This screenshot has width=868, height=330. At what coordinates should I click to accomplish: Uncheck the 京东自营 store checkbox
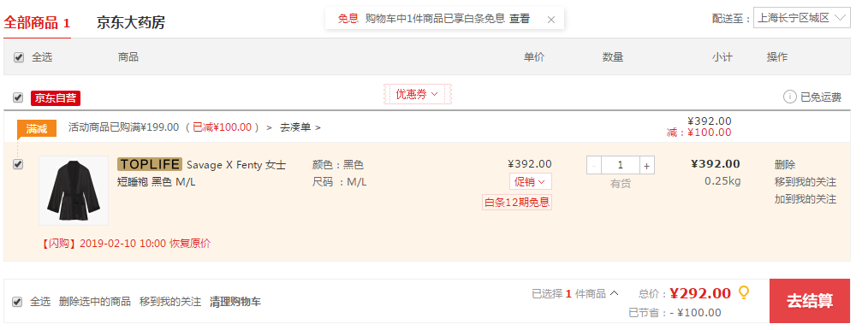[18, 97]
